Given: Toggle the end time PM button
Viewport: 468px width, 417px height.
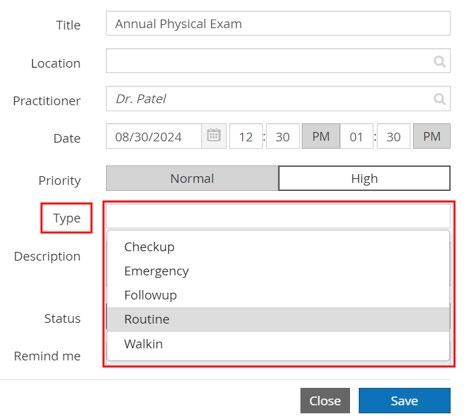Looking at the screenshot, I should [432, 136].
